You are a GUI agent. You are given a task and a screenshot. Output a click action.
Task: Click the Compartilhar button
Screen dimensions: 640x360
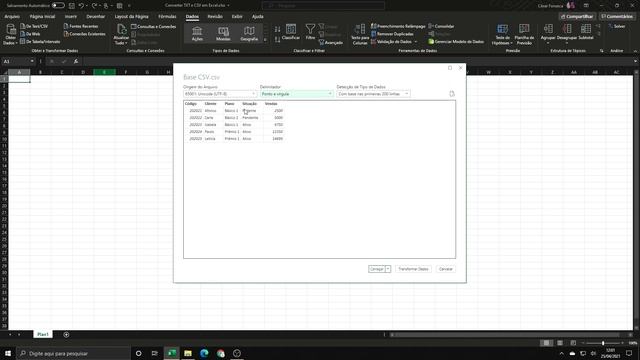pos(577,17)
